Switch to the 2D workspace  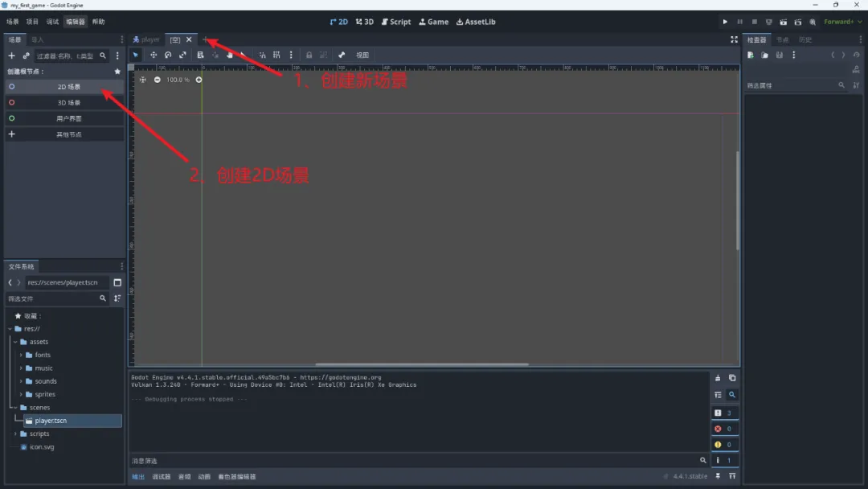(x=339, y=22)
